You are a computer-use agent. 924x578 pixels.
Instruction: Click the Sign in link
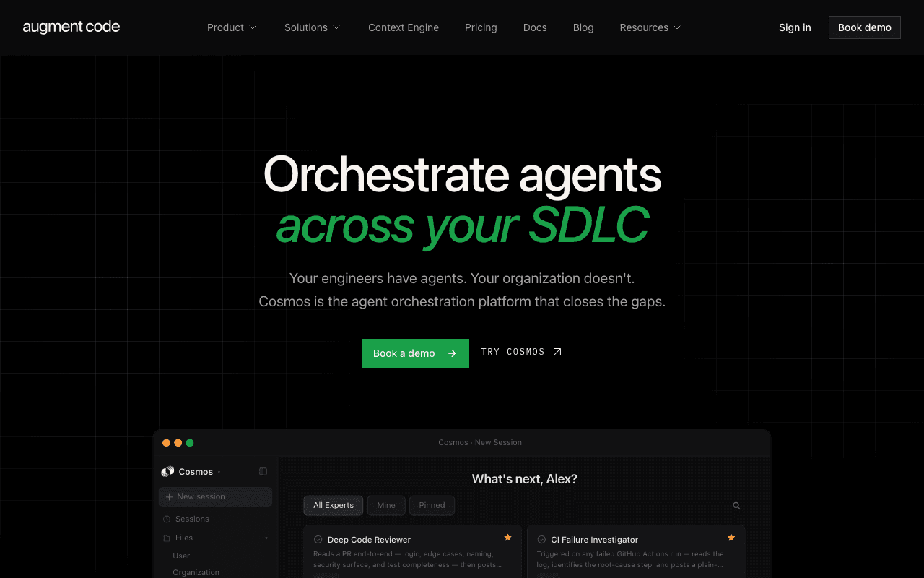[795, 27]
